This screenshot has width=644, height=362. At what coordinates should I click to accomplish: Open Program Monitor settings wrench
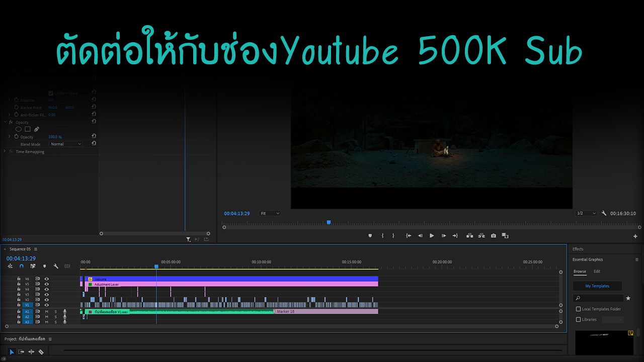[604, 213]
